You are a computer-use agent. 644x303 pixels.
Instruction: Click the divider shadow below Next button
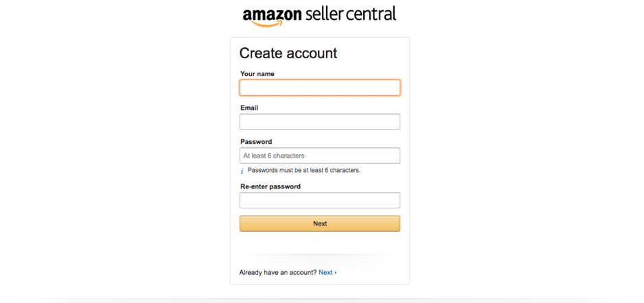(319, 256)
